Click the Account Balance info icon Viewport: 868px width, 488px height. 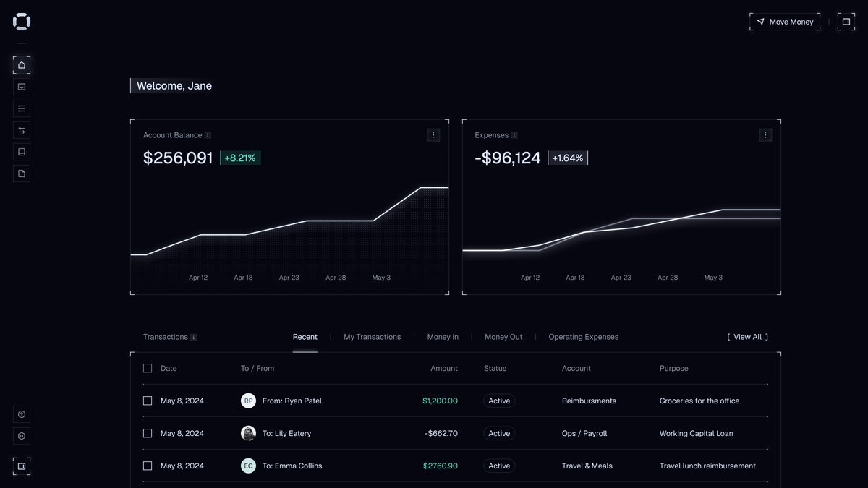click(x=208, y=135)
